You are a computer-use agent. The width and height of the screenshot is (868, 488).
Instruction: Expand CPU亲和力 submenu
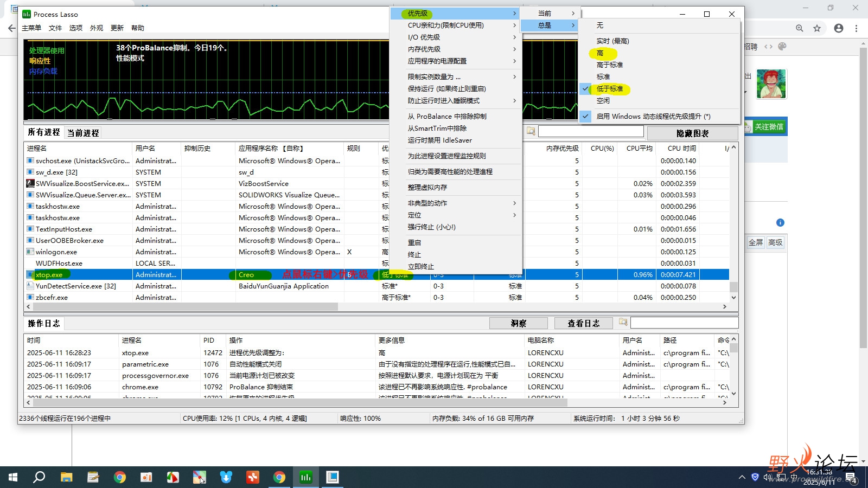[x=456, y=25]
